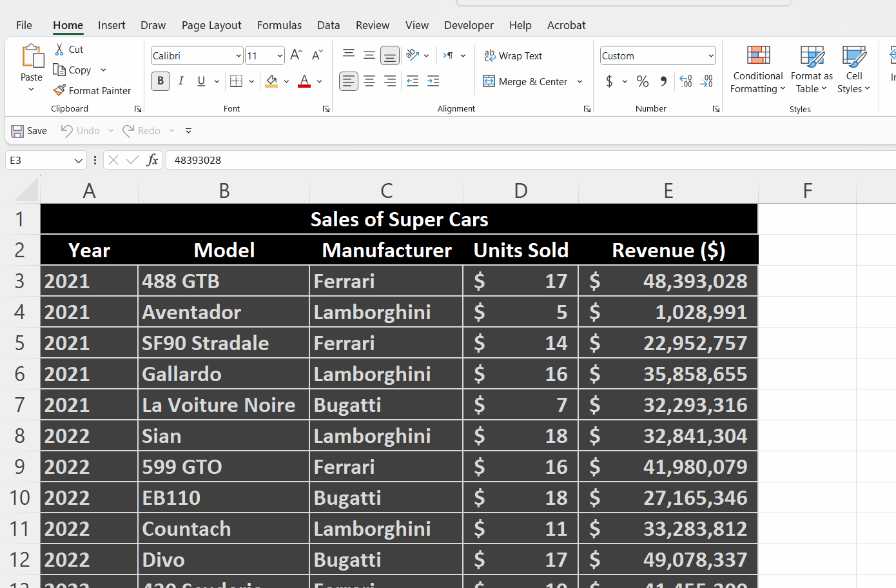
Task: Switch to the Formulas ribbon tab
Action: [279, 25]
